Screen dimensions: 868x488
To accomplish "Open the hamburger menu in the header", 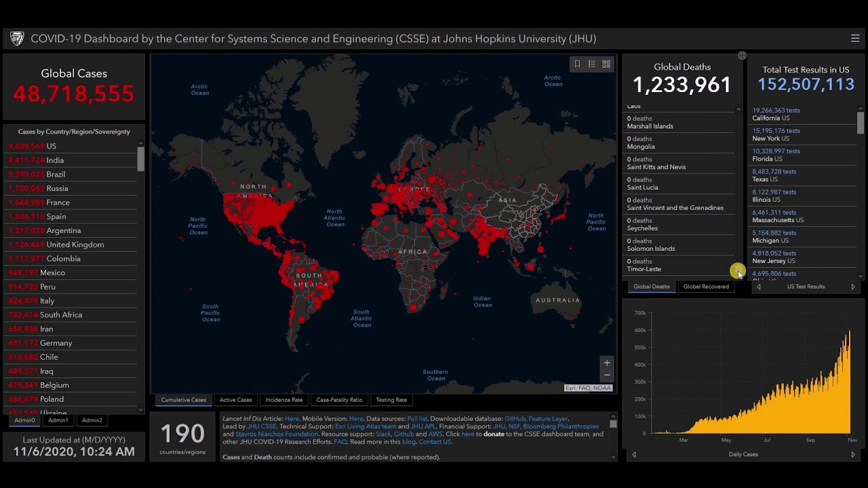I will point(854,39).
